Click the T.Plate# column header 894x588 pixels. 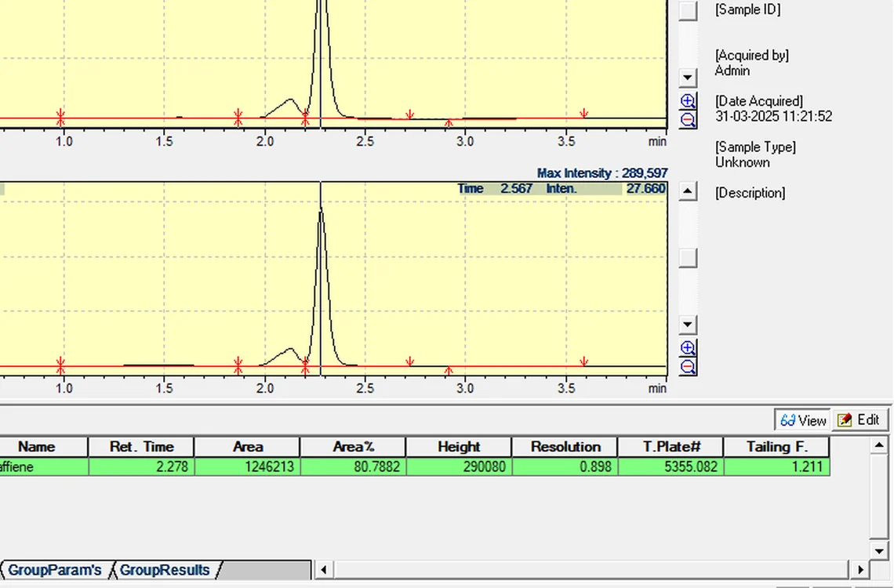tap(671, 447)
